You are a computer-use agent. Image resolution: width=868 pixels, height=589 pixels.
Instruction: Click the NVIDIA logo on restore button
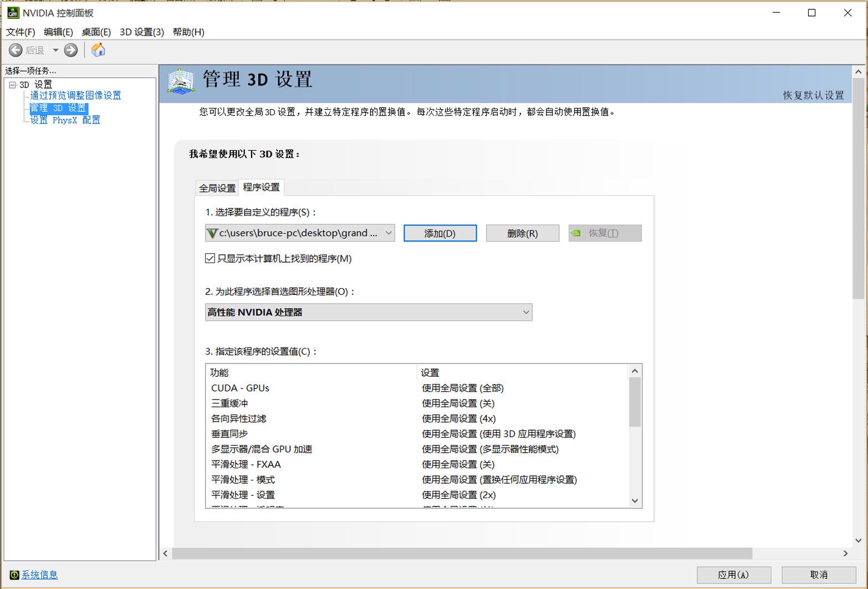click(576, 233)
